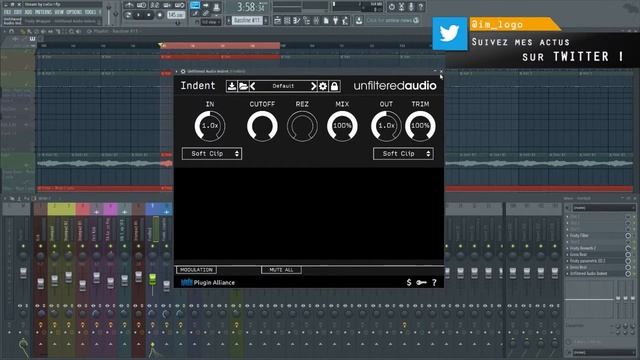The width and height of the screenshot is (640, 360).
Task: Open the ADD menu
Action: (x=28, y=12)
